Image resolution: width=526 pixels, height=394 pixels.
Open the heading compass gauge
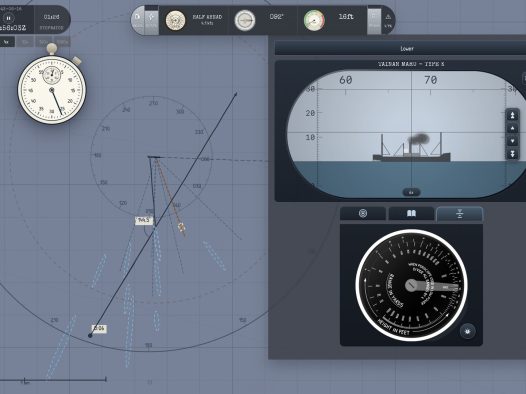coord(245,20)
